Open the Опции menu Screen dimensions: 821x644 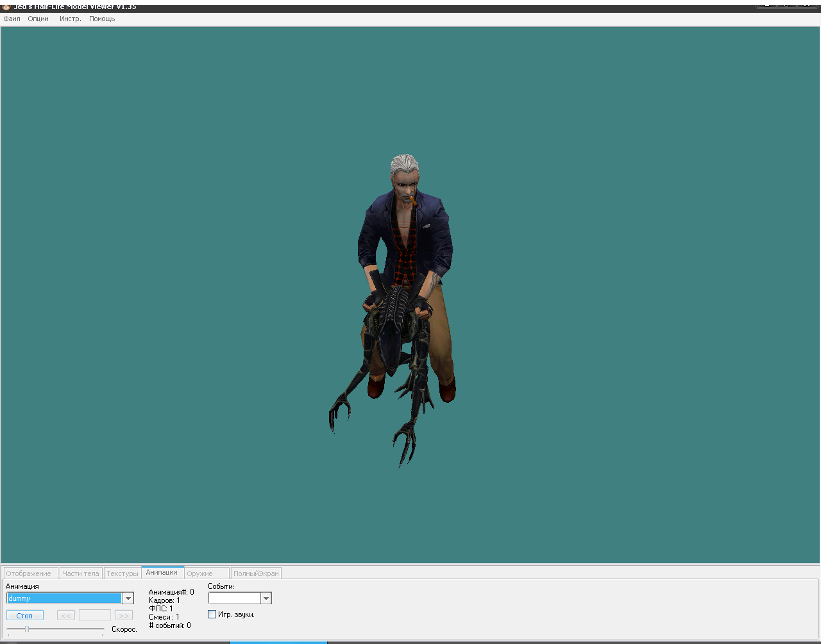pyautogui.click(x=38, y=19)
